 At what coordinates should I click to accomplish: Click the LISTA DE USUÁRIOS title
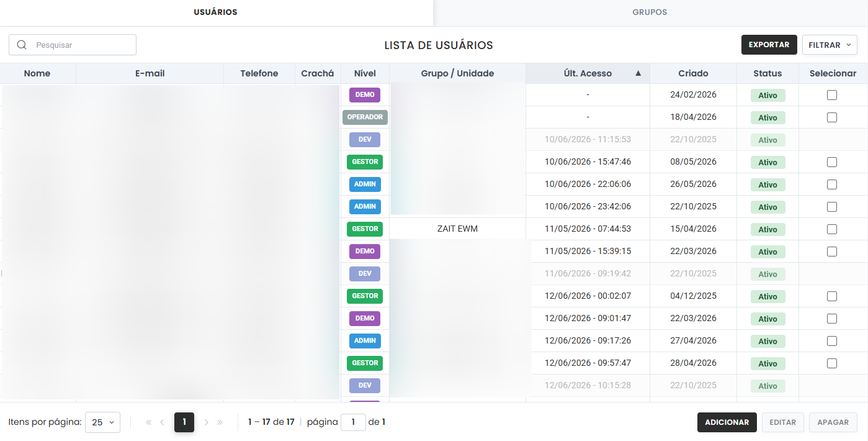click(x=439, y=45)
